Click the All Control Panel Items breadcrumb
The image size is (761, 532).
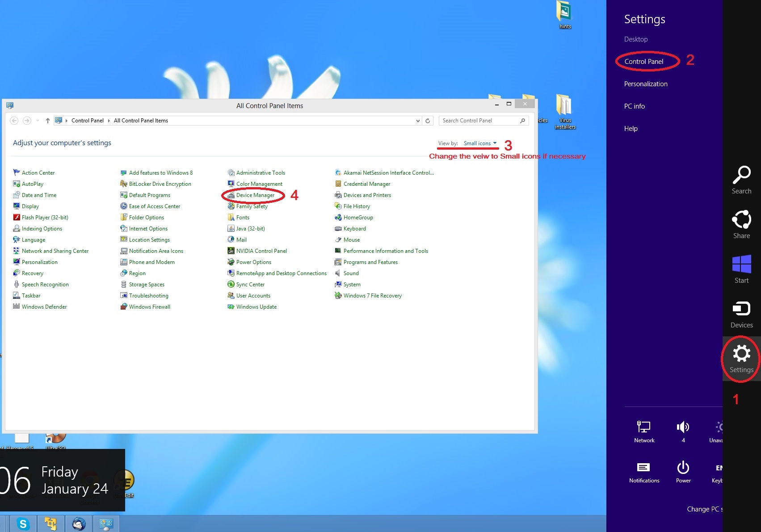point(141,121)
